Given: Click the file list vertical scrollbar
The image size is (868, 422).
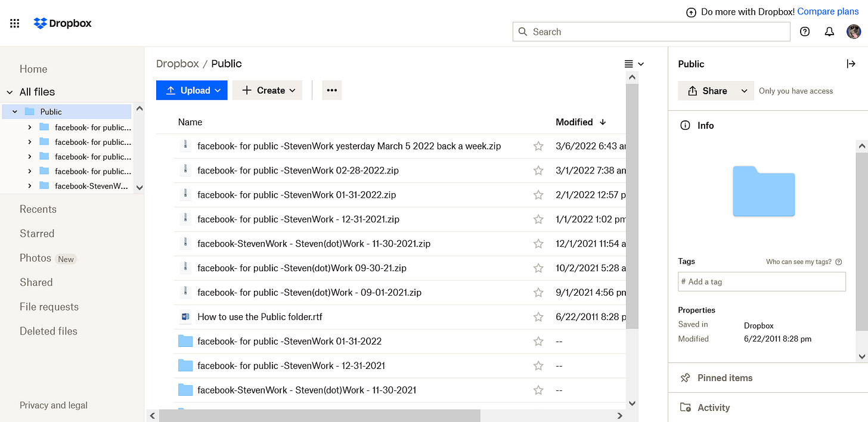Looking at the screenshot, I should [x=633, y=206].
